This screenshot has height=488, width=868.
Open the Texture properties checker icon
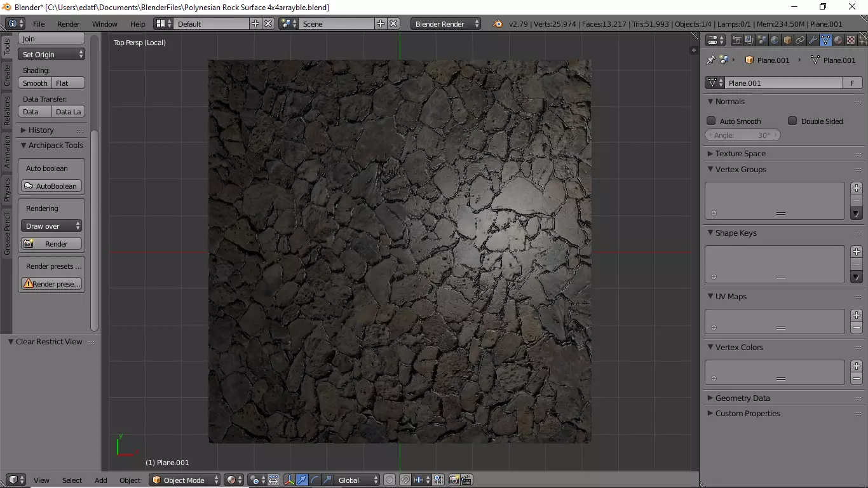[851, 40]
